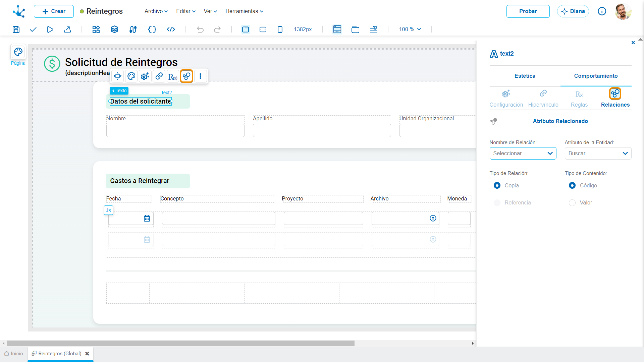This screenshot has height=362, width=644.
Task: Click the Save icon in toolbar
Action: (16, 29)
